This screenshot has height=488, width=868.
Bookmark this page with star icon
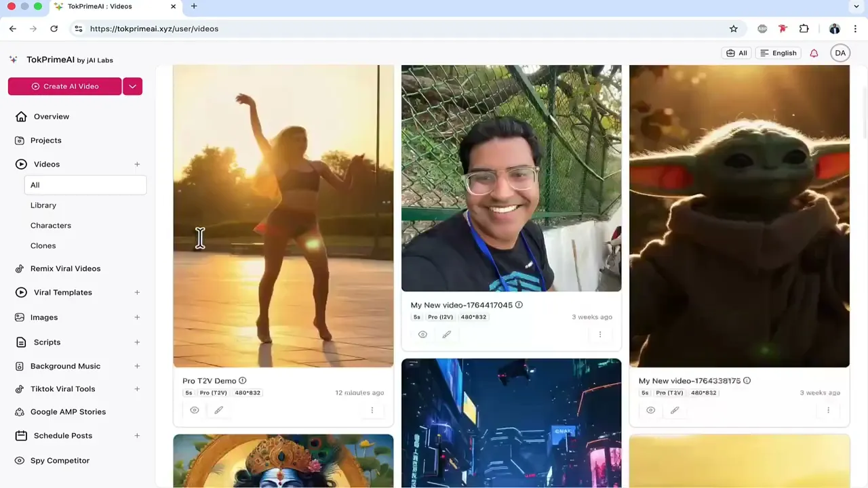[733, 28]
